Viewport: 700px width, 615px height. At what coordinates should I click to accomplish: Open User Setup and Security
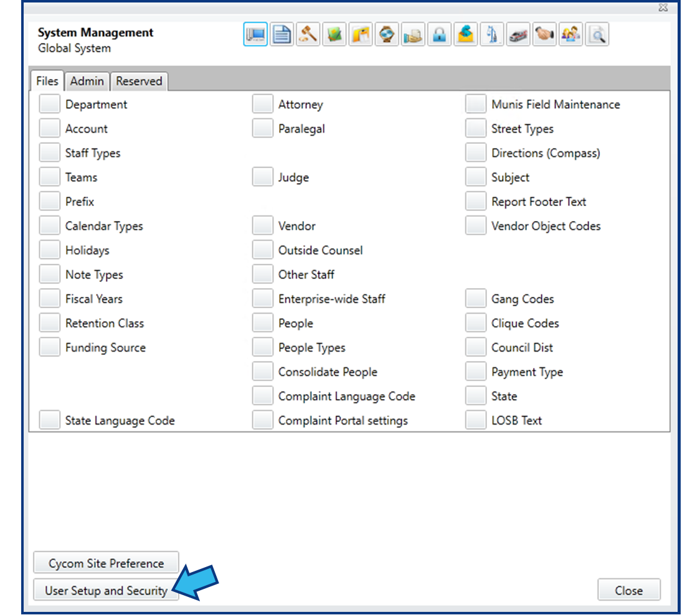pyautogui.click(x=106, y=591)
